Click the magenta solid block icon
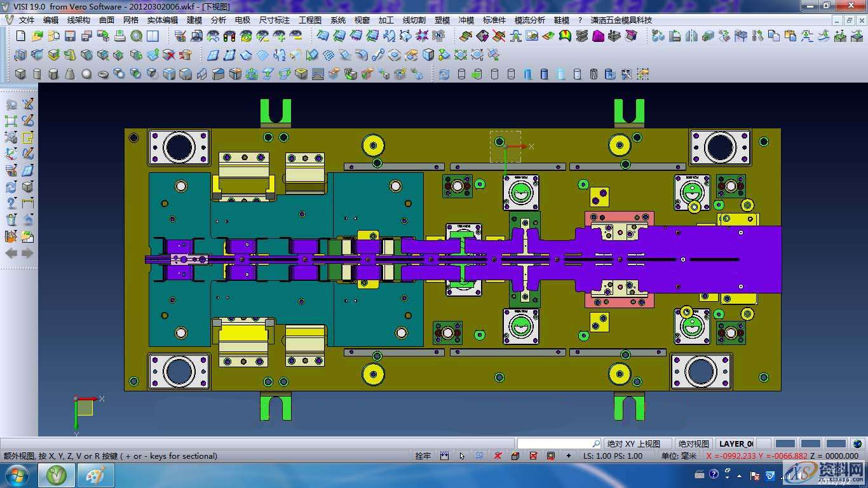The width and height of the screenshot is (868, 488). (x=598, y=36)
